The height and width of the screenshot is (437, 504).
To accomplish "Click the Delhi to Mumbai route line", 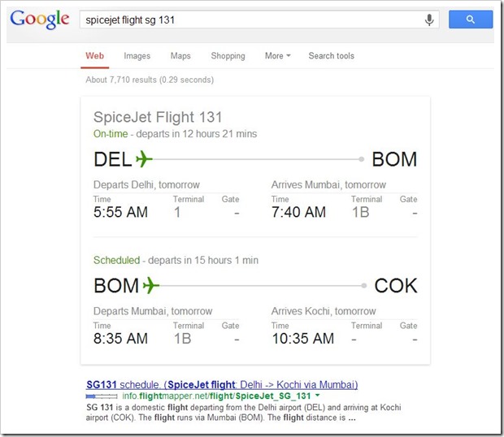I will [x=258, y=159].
